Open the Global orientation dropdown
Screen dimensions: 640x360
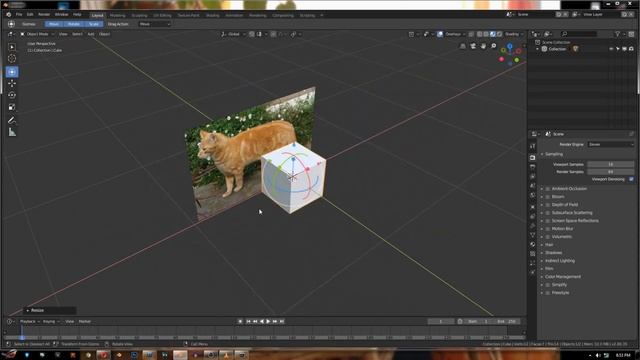pos(233,34)
